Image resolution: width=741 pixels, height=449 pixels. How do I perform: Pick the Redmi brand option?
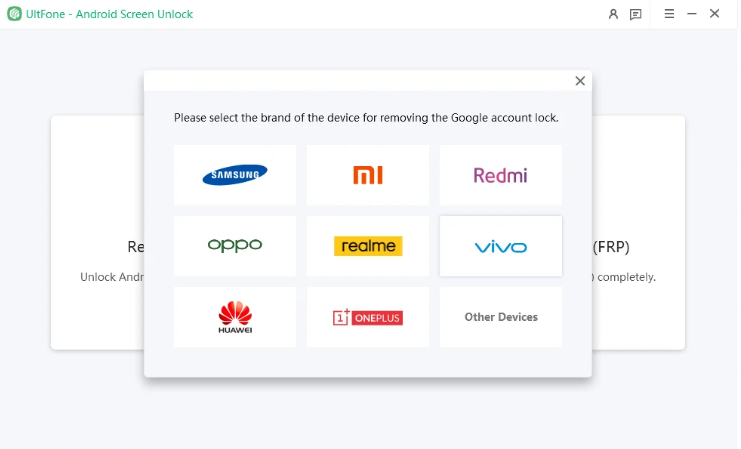(500, 175)
